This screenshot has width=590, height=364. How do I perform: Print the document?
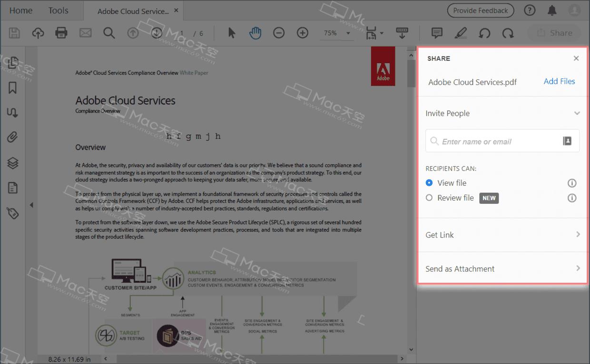click(x=61, y=33)
